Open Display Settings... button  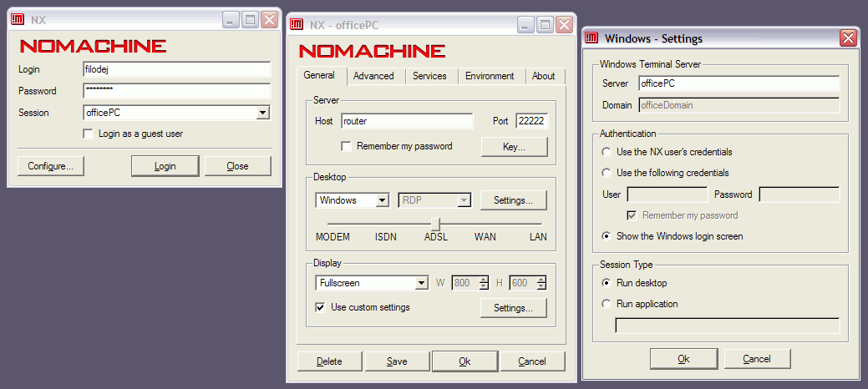coord(513,308)
